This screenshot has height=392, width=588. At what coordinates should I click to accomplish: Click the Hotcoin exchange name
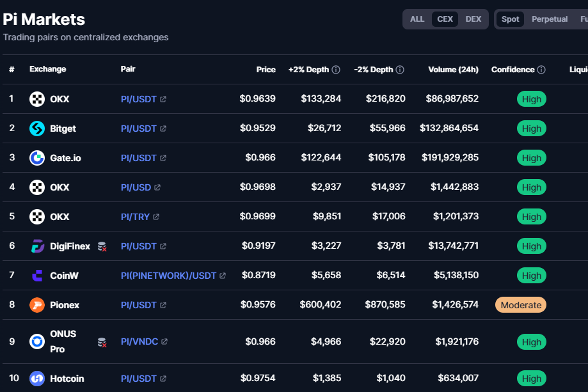point(67,379)
